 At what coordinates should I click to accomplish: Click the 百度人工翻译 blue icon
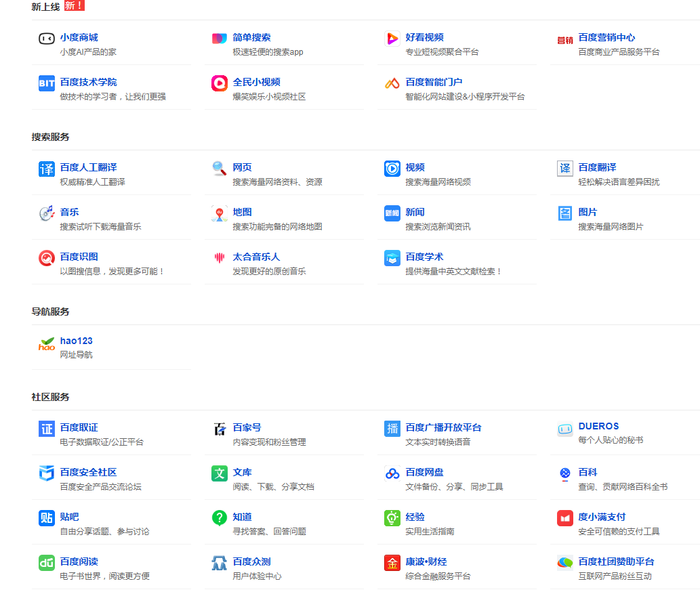coord(47,169)
